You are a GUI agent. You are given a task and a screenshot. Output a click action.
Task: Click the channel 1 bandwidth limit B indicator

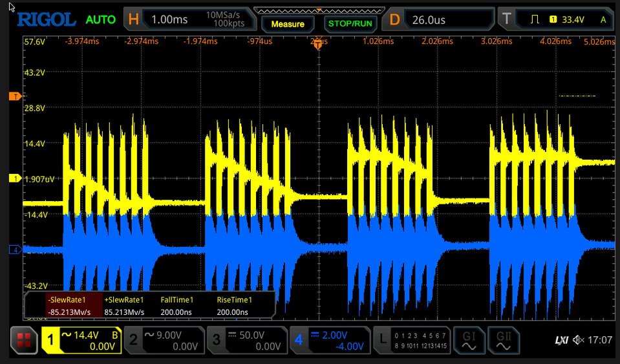tap(115, 336)
